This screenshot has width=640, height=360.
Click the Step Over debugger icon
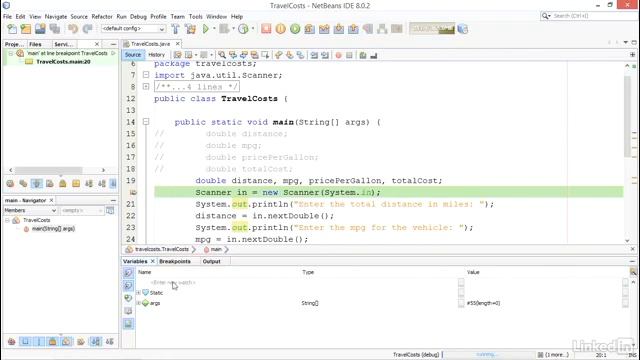(309, 29)
